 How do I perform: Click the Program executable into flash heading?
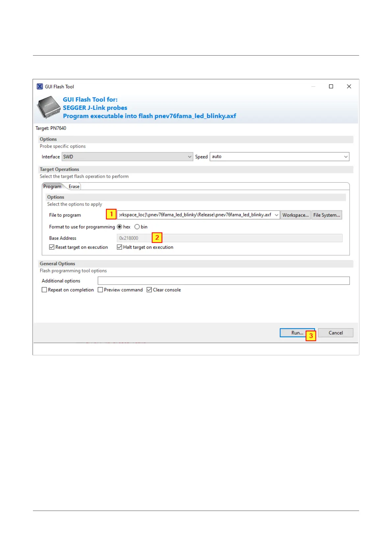coord(149,116)
